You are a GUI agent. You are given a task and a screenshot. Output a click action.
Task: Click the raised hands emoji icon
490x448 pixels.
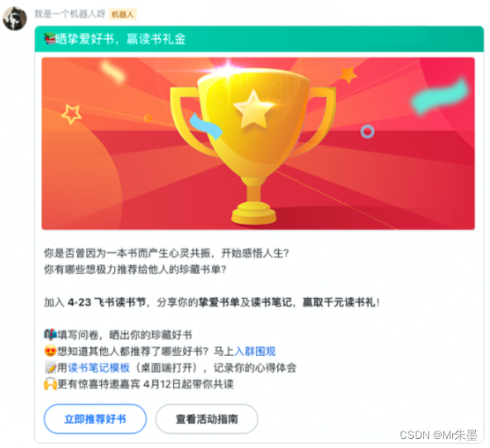coord(50,384)
